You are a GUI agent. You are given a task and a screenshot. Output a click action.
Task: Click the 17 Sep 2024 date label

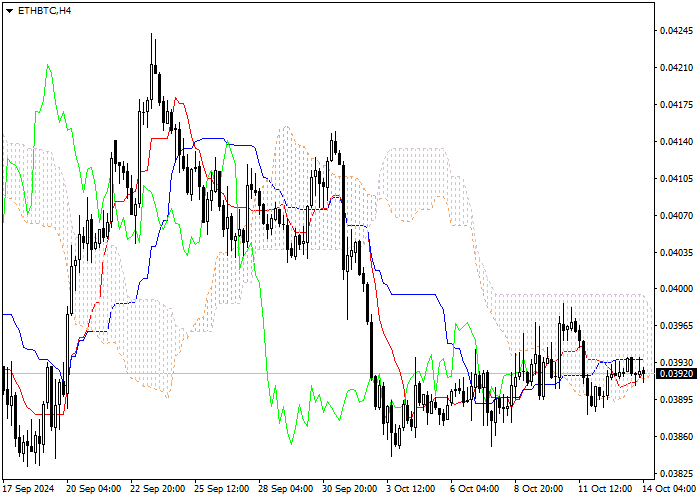(29, 489)
